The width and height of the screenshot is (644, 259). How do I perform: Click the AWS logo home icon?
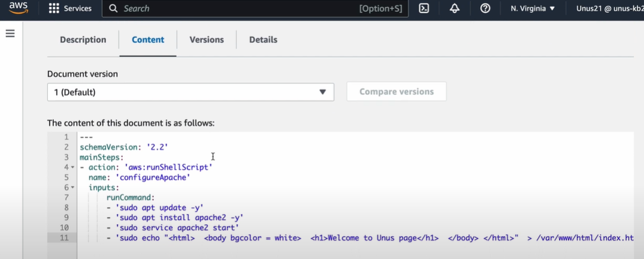[19, 8]
